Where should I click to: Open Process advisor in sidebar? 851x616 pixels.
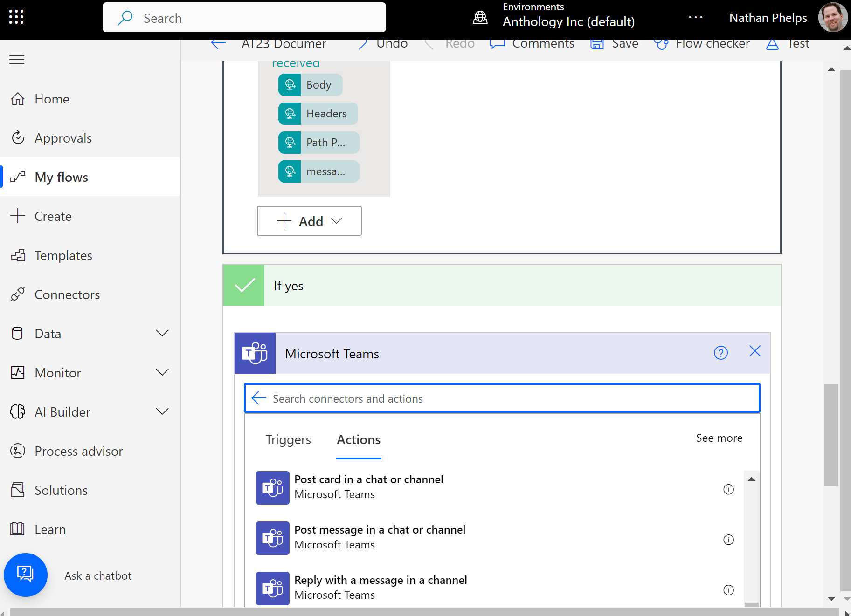90,451
